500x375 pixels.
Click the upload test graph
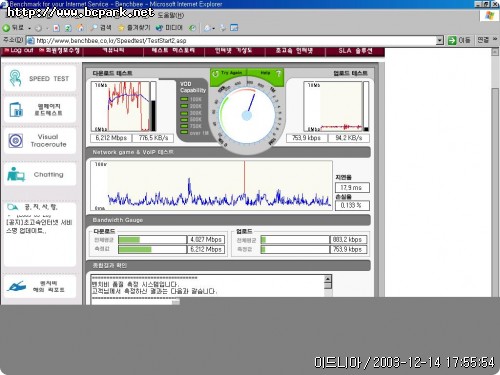coord(333,107)
